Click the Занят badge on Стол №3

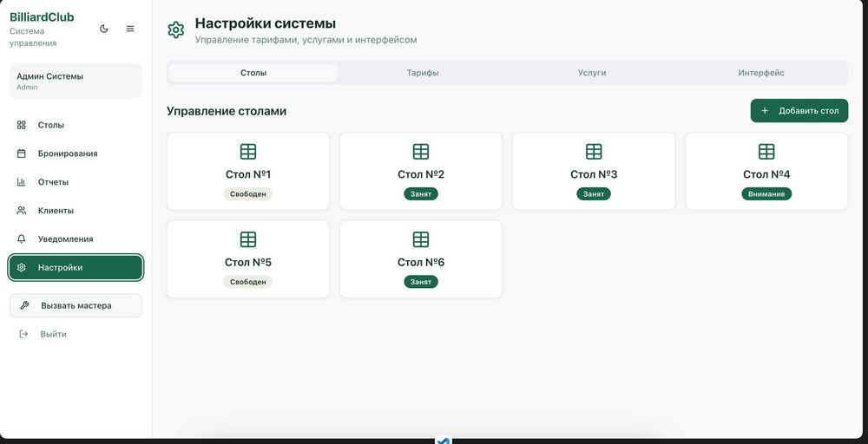(x=594, y=193)
